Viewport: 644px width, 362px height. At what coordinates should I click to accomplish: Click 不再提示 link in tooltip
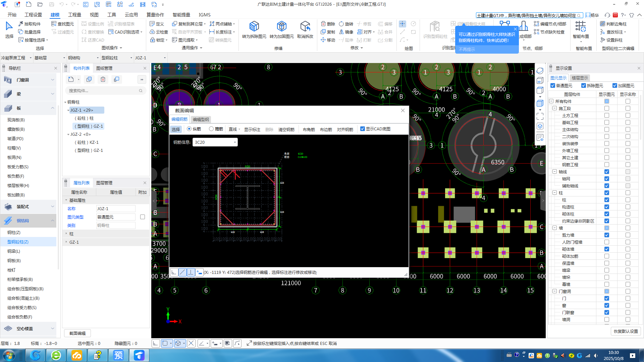pos(467,49)
